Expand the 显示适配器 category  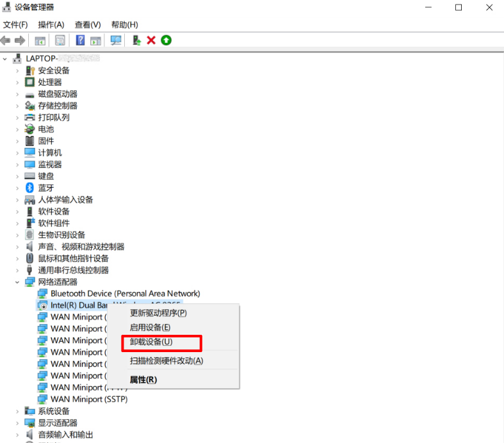click(x=17, y=423)
